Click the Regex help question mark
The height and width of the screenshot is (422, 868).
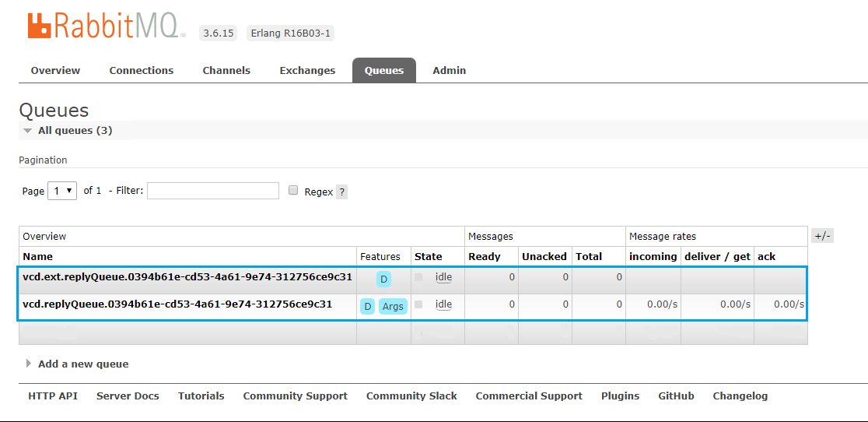[341, 192]
